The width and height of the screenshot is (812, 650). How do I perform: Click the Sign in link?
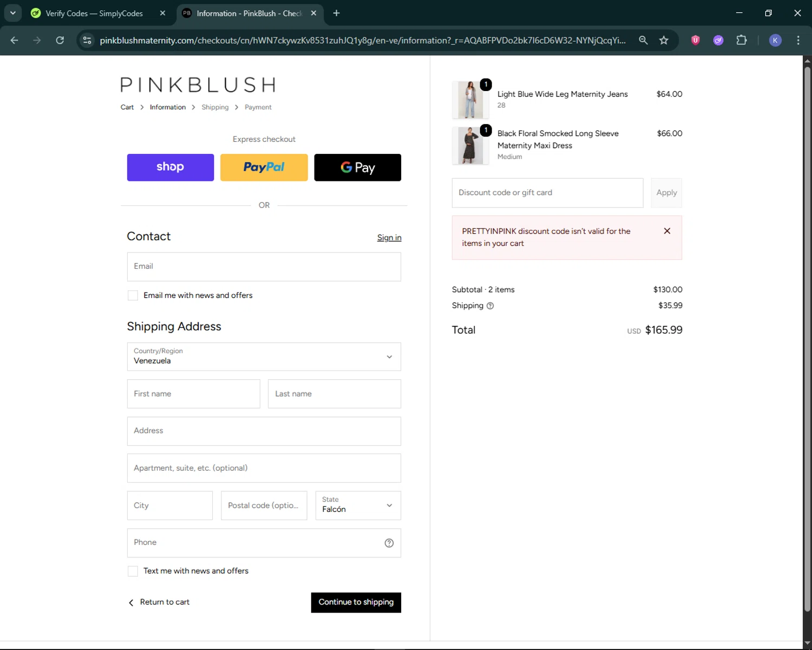[389, 238]
